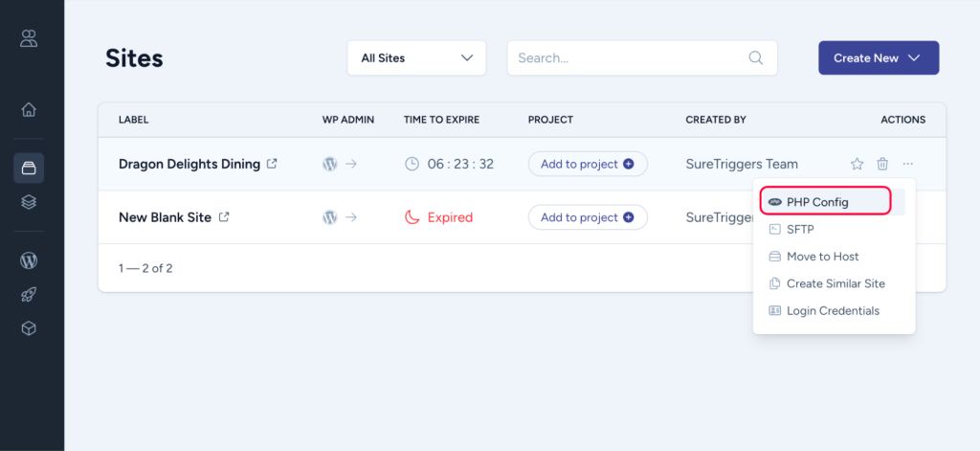Click WP admin arrow for Dragon Delights Dining

(351, 164)
